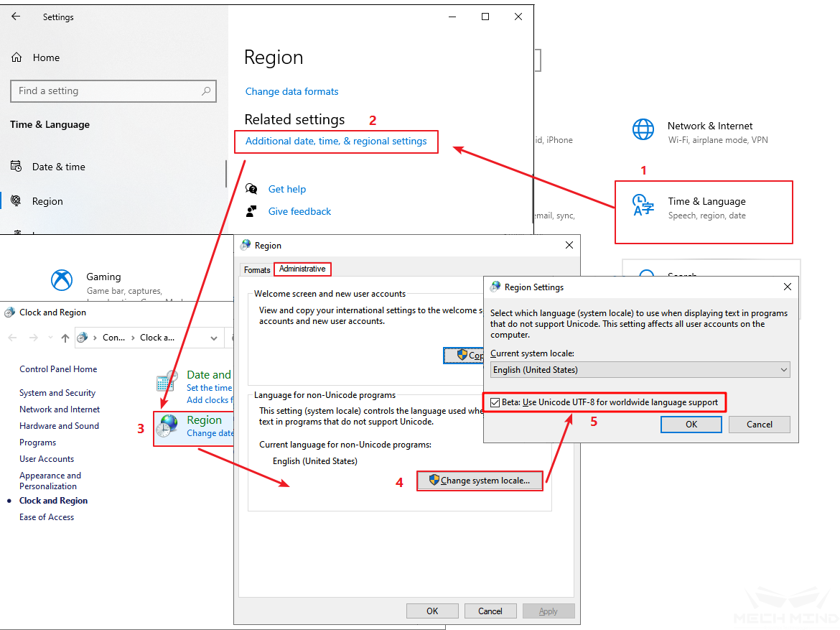Click the Give feedback link
The image size is (840, 630).
(299, 211)
